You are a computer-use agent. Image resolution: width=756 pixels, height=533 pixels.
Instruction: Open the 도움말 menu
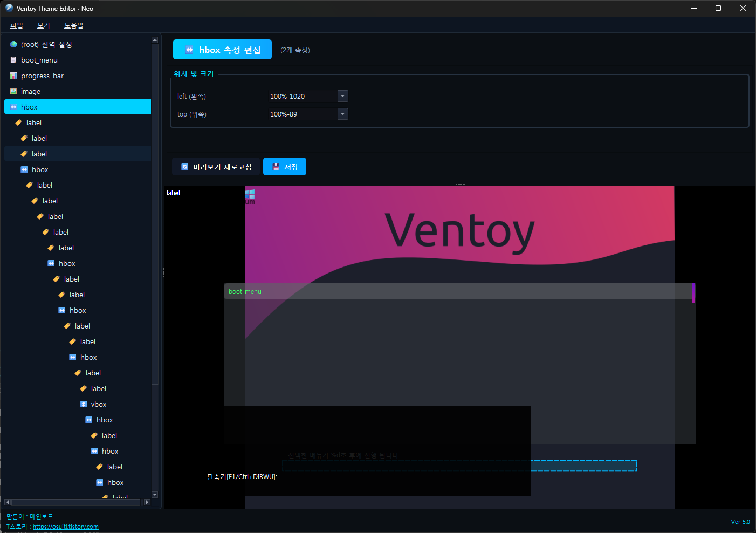coord(74,25)
